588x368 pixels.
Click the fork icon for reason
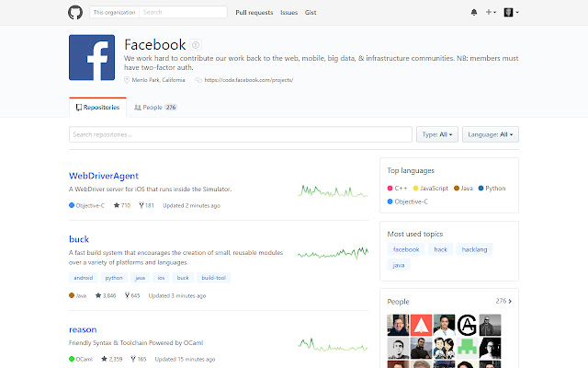(133, 359)
